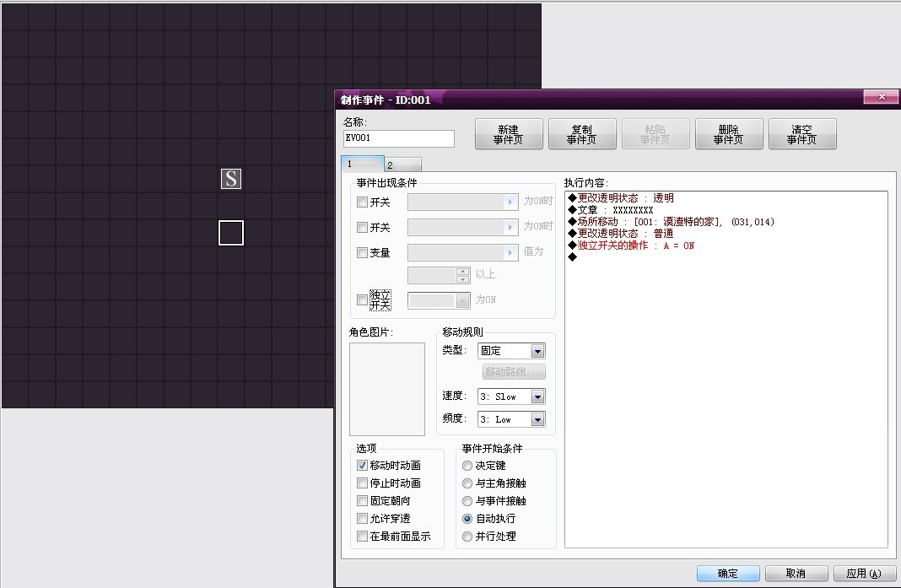Select the 文章 : XXXXXXXX command line

pos(611,210)
